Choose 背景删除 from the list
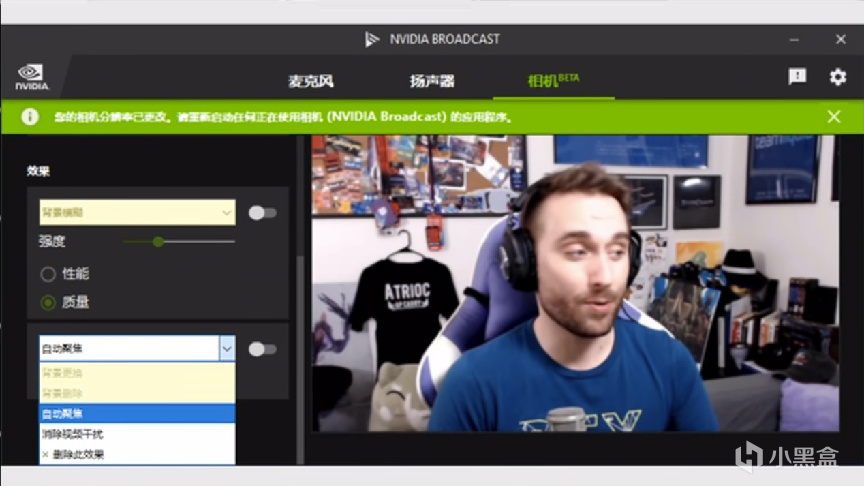Viewport: 864px width, 486px height. coord(137,393)
